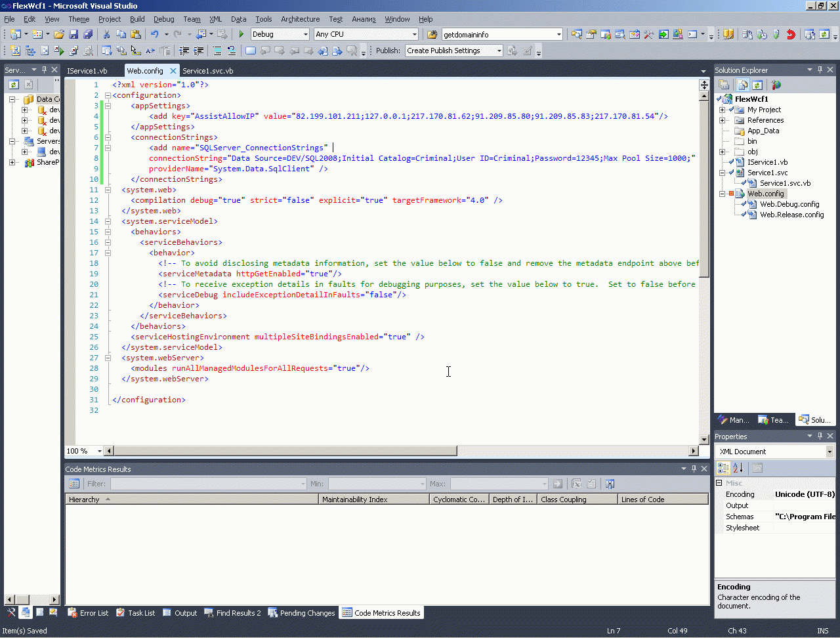
Task: Cut selection with the scissors icon
Action: tap(106, 34)
